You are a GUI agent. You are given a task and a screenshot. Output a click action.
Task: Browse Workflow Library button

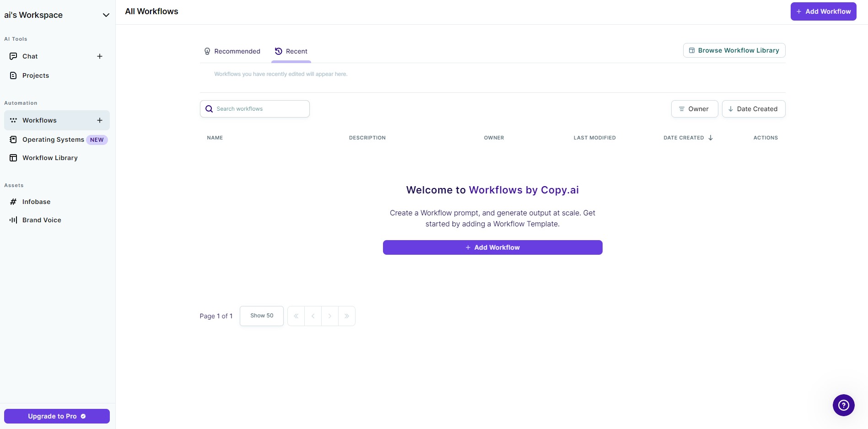tap(734, 50)
